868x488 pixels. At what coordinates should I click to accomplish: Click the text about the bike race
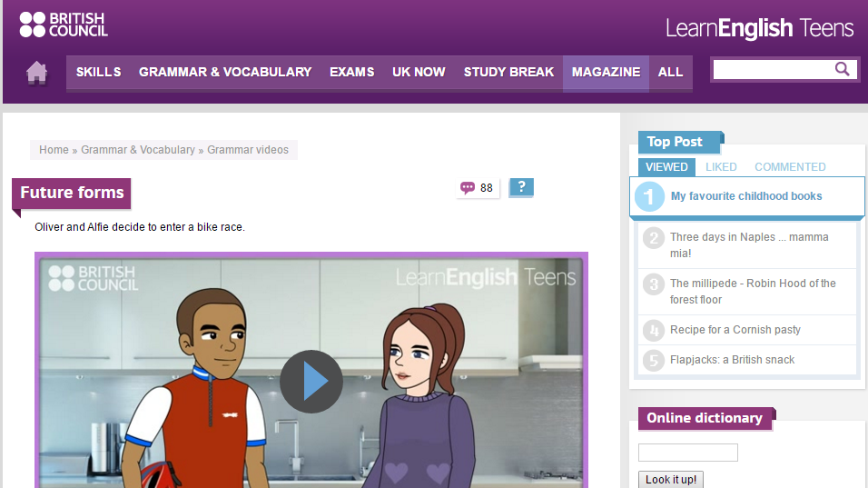click(x=140, y=227)
